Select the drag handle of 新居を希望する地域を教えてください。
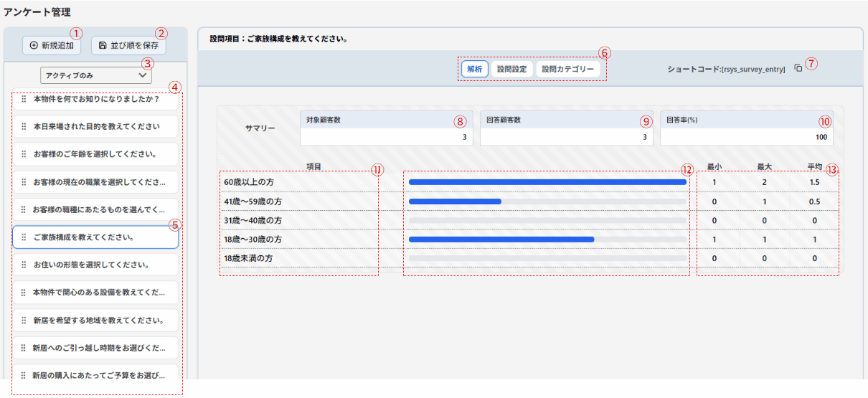 click(x=24, y=321)
